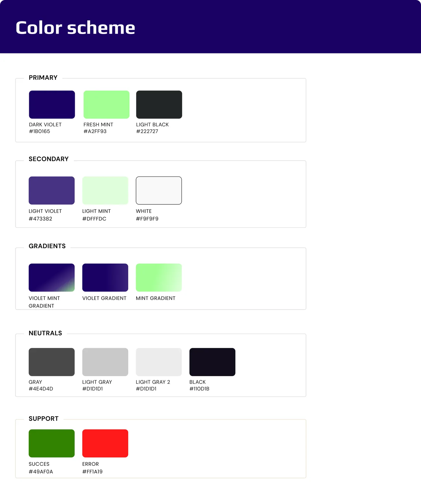This screenshot has width=421, height=504.
Task: Select the hex value "#473382"
Action: click(x=40, y=219)
